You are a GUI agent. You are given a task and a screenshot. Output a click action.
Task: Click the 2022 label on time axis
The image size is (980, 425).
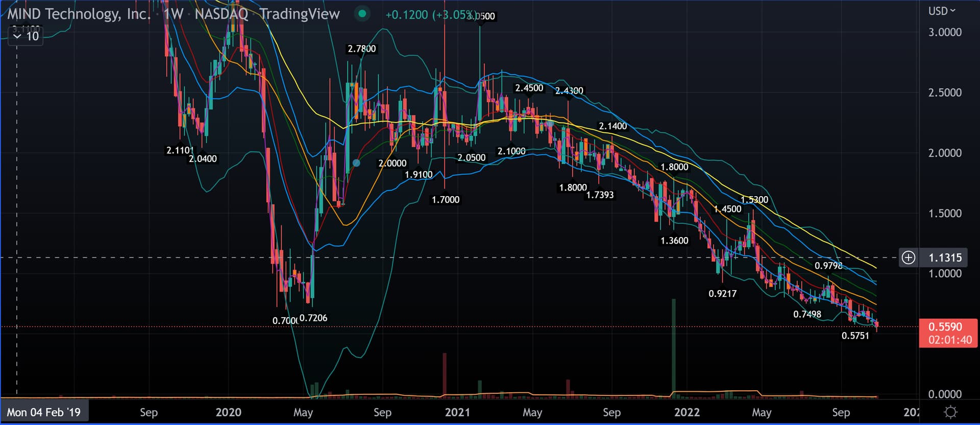687,412
